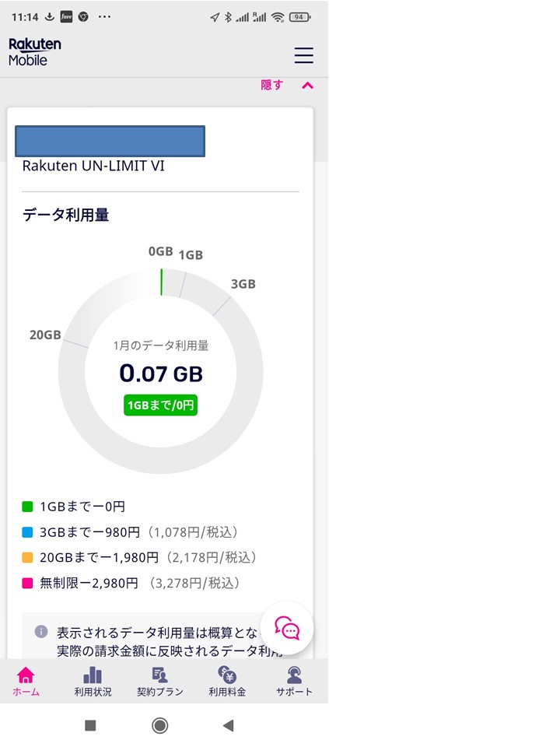Screen dimensions: 560x747
Task: Select orange swatch for 20GBまで
Action: 28,557
